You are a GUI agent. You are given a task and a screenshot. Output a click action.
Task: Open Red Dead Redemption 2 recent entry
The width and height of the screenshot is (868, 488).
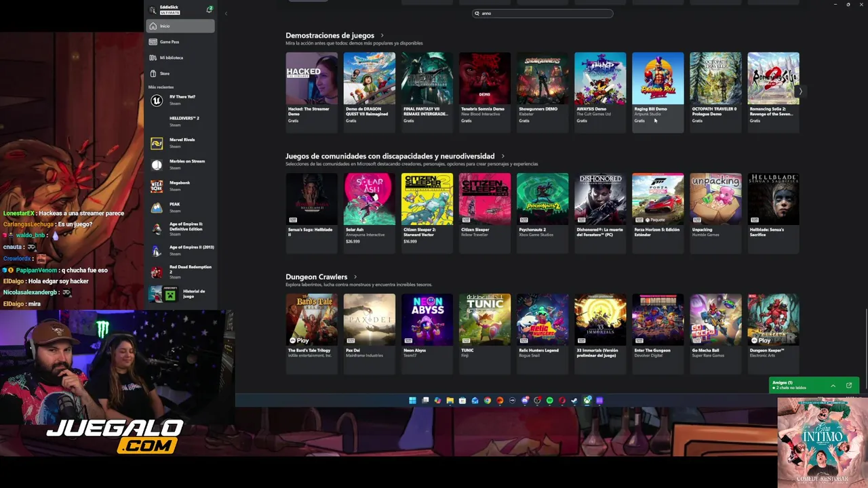[x=180, y=272]
